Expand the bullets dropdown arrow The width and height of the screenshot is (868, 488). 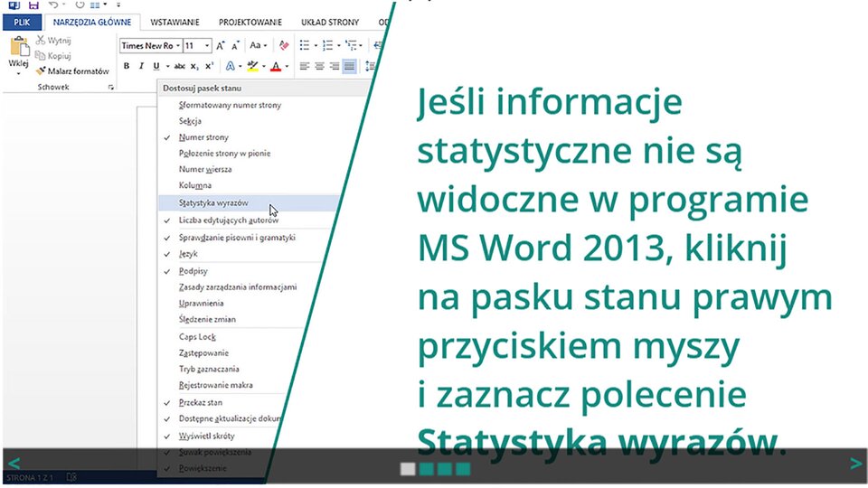316,45
